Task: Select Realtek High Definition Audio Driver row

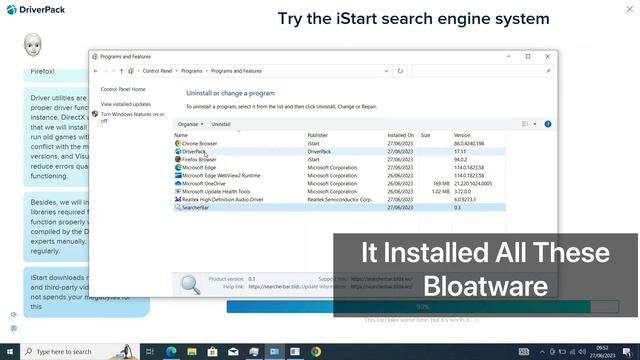Action: (x=339, y=199)
